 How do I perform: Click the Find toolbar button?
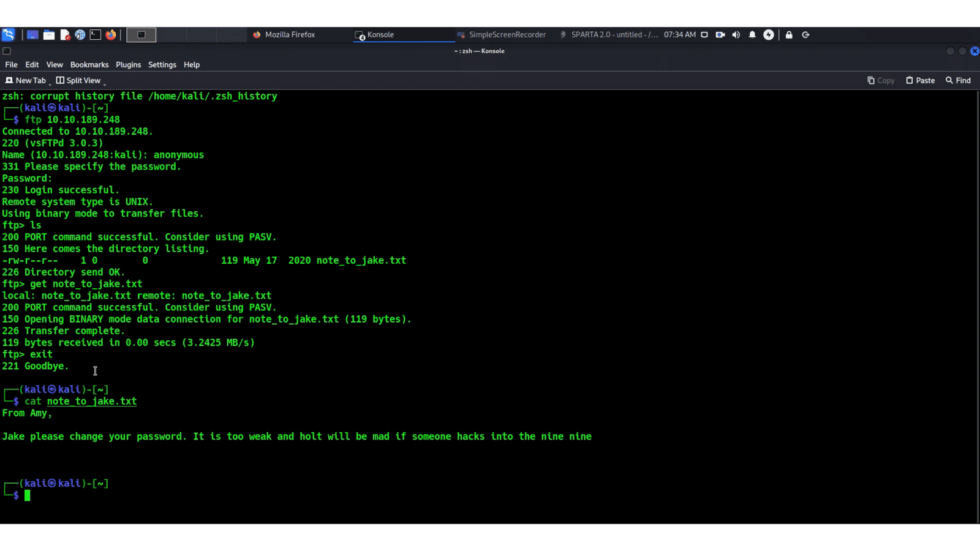pyautogui.click(x=958, y=81)
